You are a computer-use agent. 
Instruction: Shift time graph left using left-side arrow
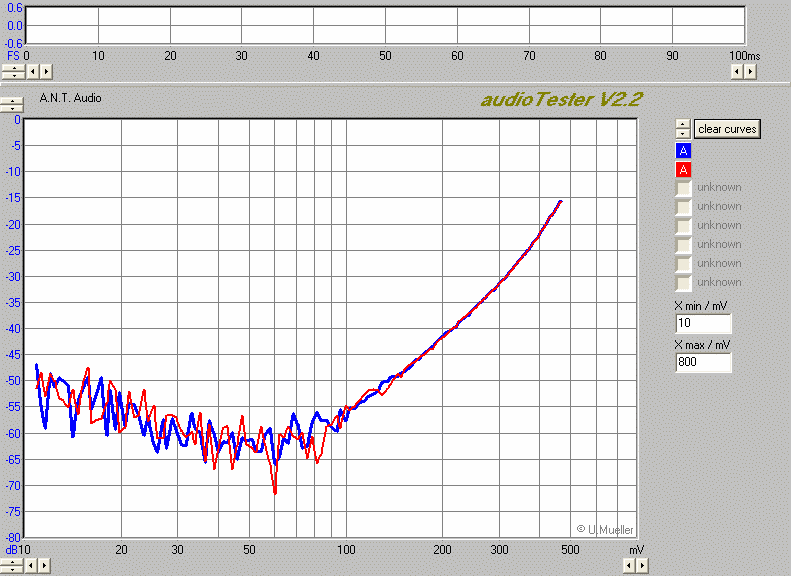pos(33,72)
